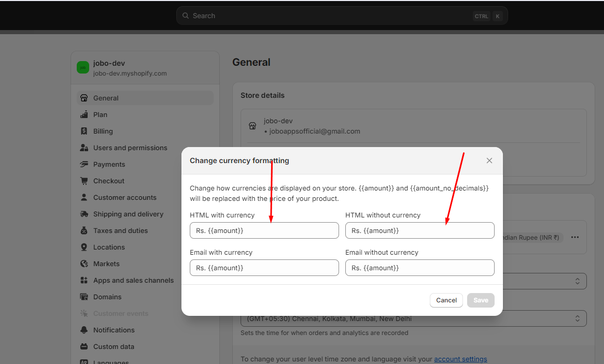Click the jobo-dev.myshopify.com store address
Viewport: 604px width, 364px height.
(x=130, y=74)
